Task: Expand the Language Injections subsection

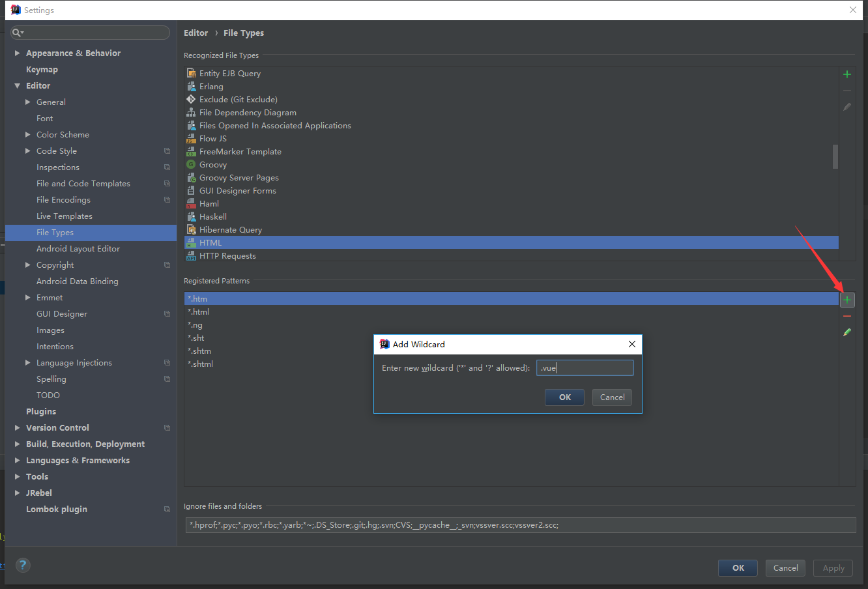Action: pos(27,362)
